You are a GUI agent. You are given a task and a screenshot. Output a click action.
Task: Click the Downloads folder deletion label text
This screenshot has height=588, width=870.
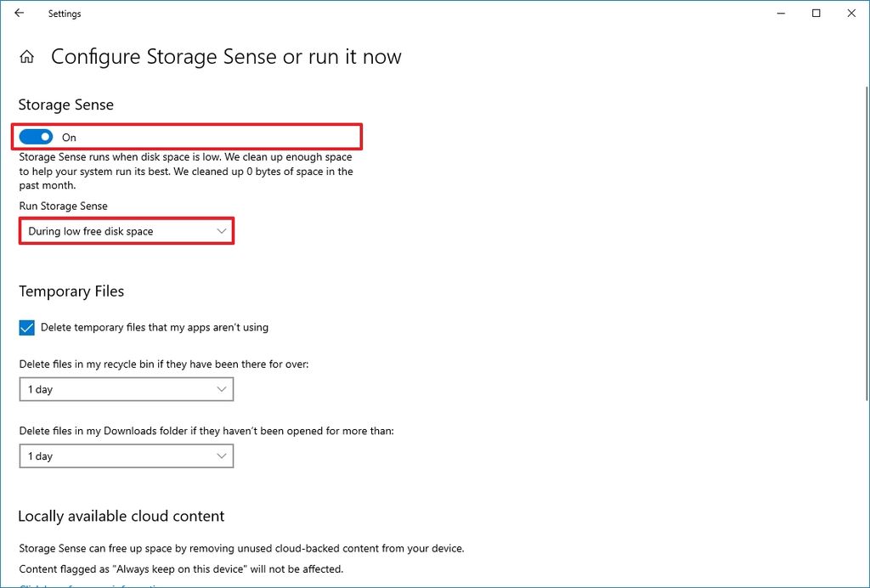coord(206,431)
